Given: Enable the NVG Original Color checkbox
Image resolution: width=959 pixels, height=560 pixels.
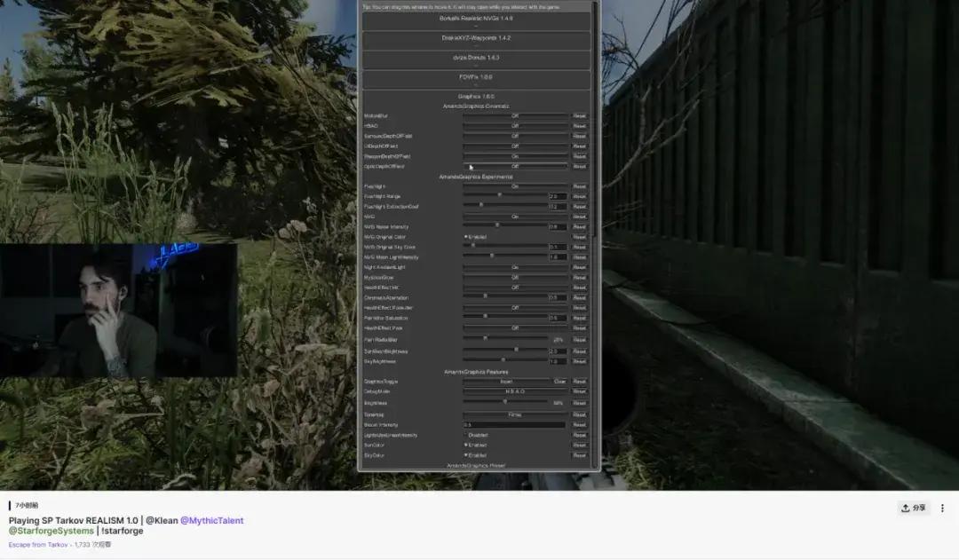Looking at the screenshot, I should (466, 237).
